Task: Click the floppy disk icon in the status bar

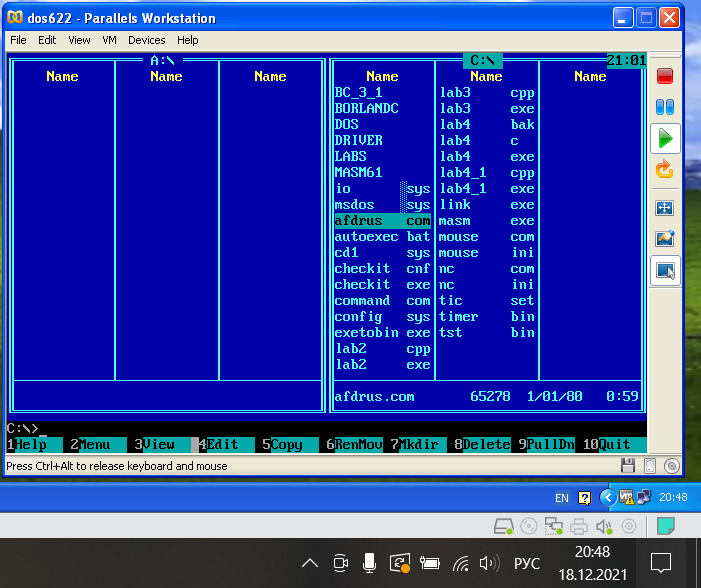Action: [628, 465]
